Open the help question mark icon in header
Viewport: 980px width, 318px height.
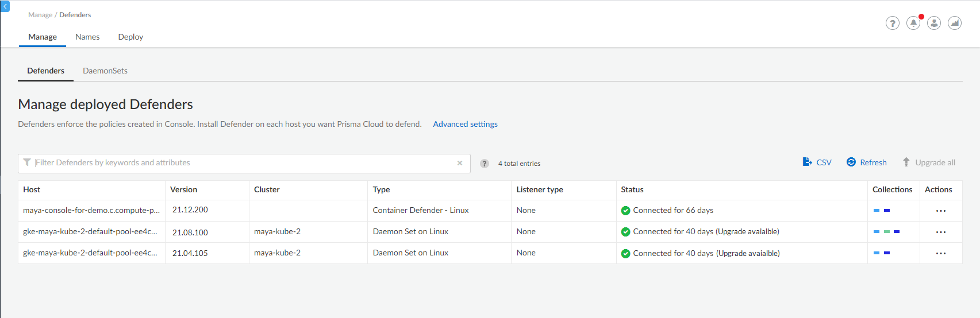892,23
